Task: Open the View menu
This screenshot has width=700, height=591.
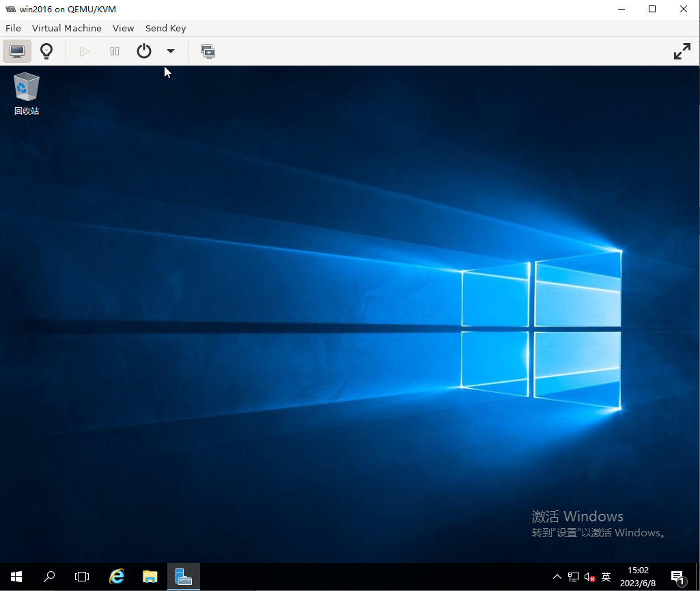Action: point(124,28)
